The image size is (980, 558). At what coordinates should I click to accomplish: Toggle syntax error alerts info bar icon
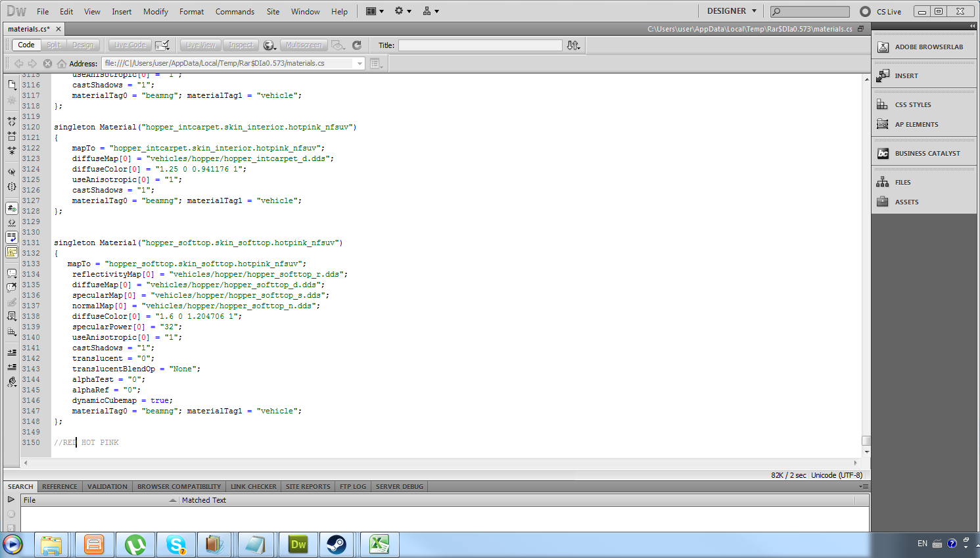[x=12, y=252]
